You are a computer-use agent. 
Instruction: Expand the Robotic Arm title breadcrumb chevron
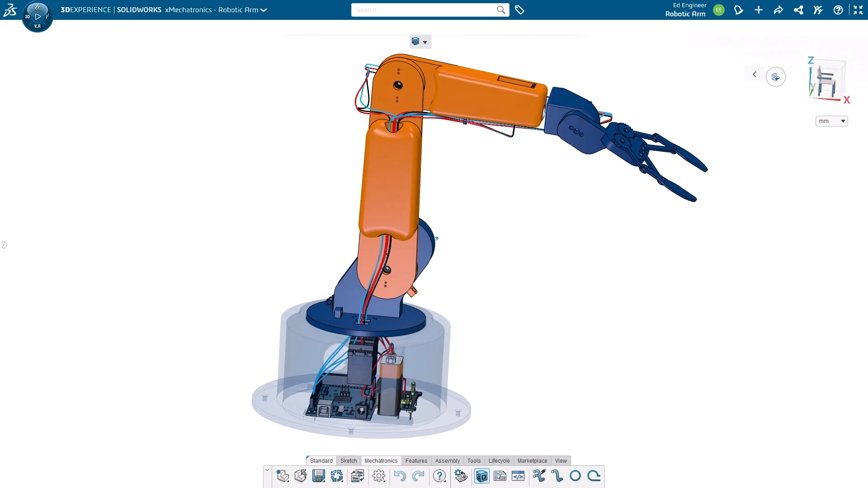pyautogui.click(x=263, y=9)
